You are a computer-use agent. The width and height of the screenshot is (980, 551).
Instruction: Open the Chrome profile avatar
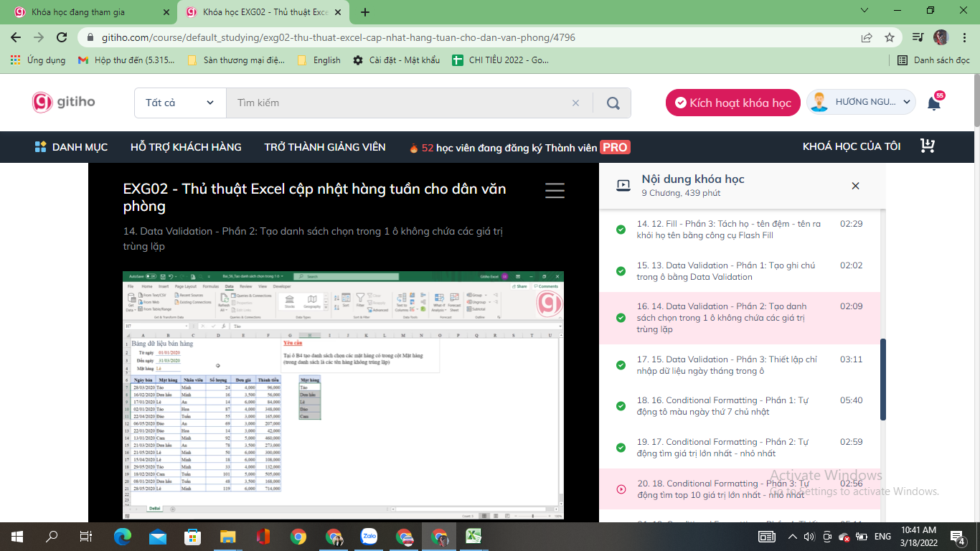(x=941, y=37)
